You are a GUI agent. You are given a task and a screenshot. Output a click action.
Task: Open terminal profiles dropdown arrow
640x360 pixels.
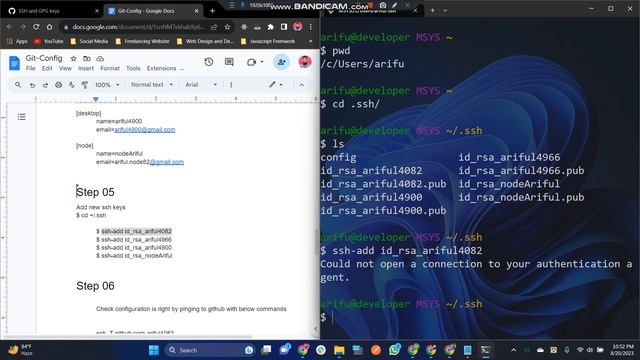click(x=445, y=11)
